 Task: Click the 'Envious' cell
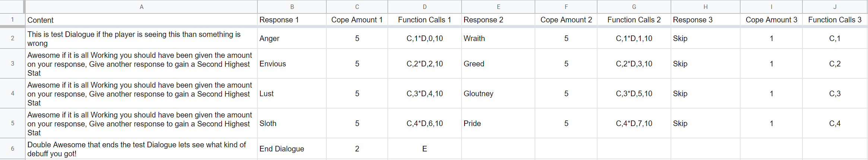[x=292, y=64]
